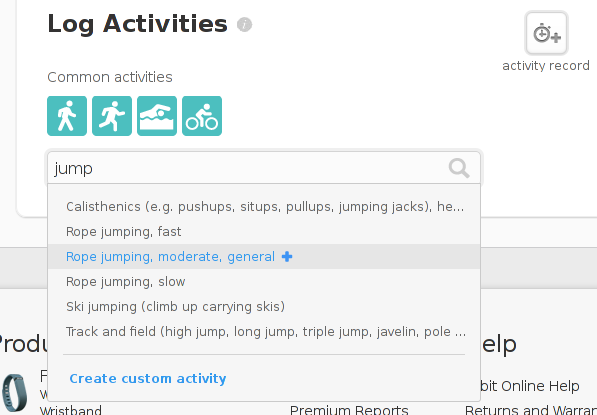This screenshot has height=415, width=597.
Task: Select the swimming activity icon
Action: pyautogui.click(x=157, y=116)
